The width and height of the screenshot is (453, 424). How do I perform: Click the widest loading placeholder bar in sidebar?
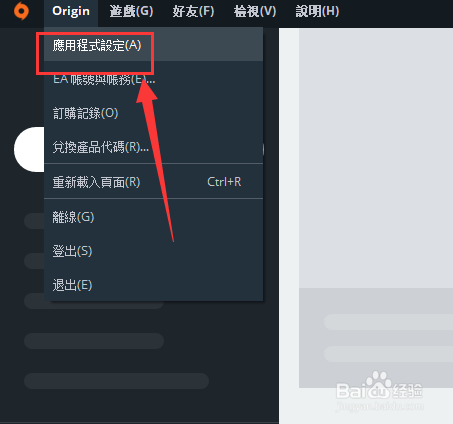pyautogui.click(x=116, y=381)
